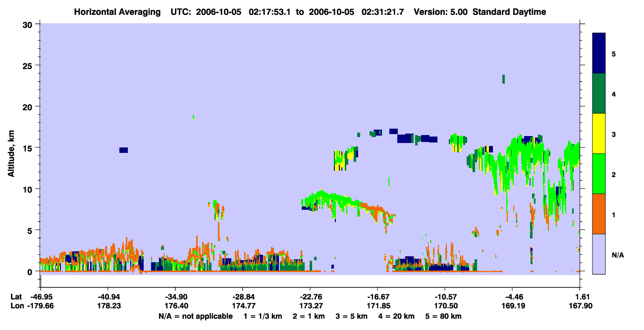Screen dimensions: 644x330
Task: Click the legend text 'N/A = not applicable'
Action: click(x=196, y=316)
